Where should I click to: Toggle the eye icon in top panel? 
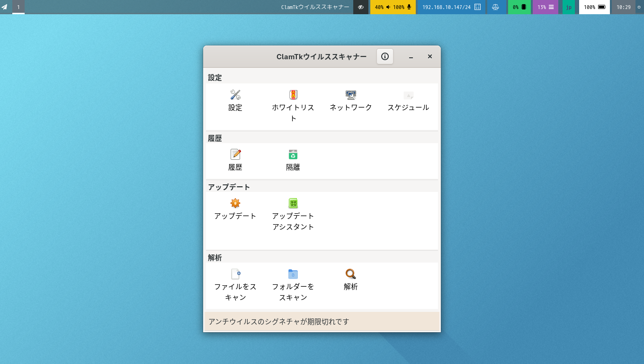click(361, 7)
